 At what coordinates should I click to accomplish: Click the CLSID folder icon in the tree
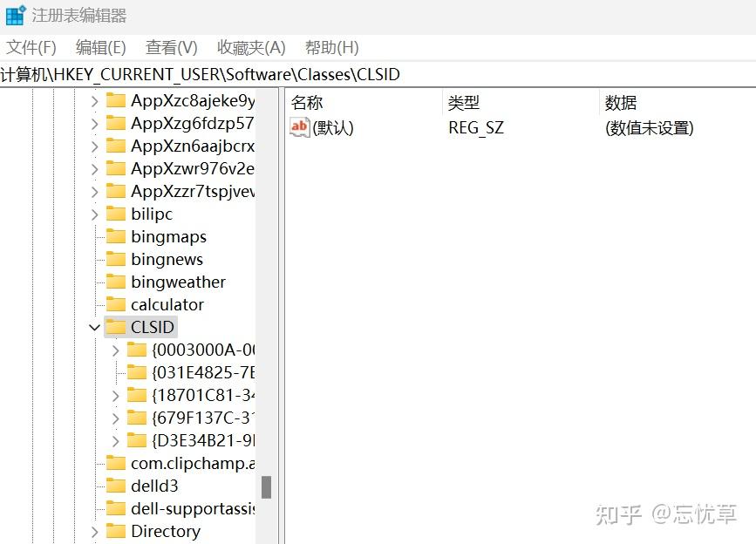[x=118, y=327]
